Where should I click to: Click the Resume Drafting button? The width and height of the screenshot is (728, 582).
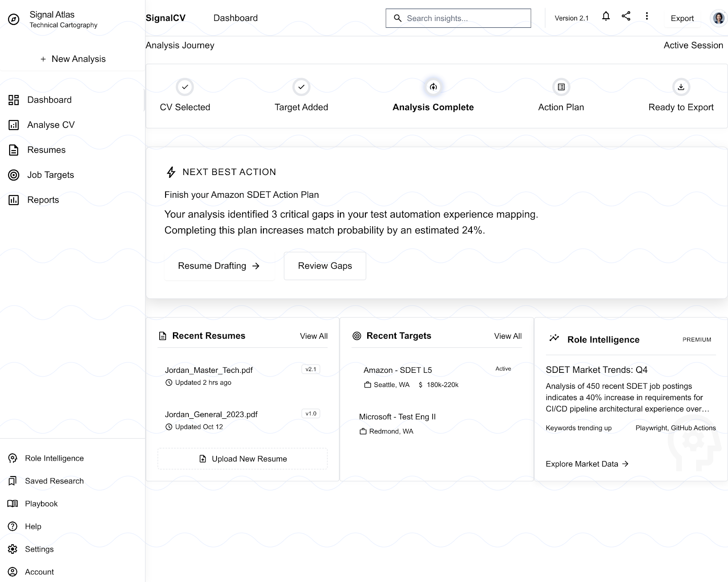(x=219, y=266)
